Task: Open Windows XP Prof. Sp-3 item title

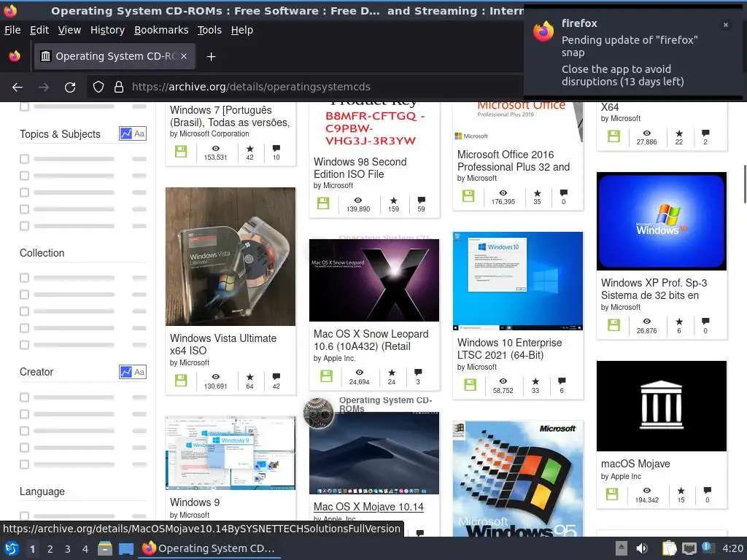Action: 654,289
